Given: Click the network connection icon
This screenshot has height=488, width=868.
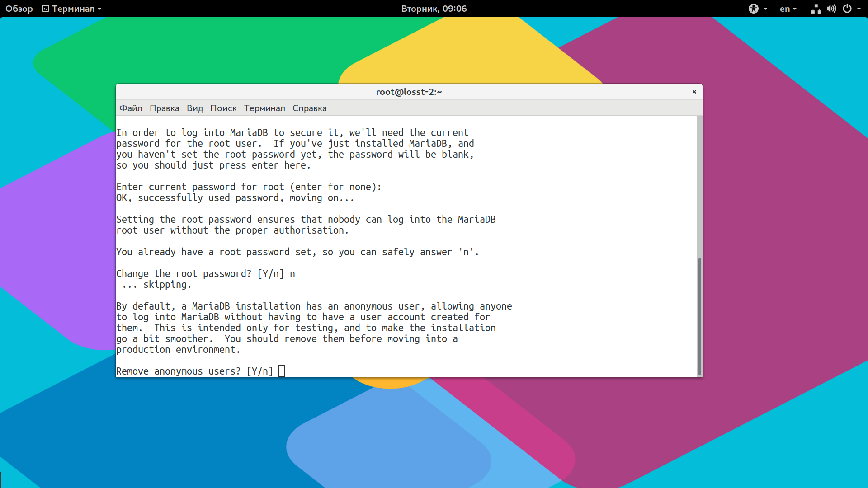Looking at the screenshot, I should 816,9.
